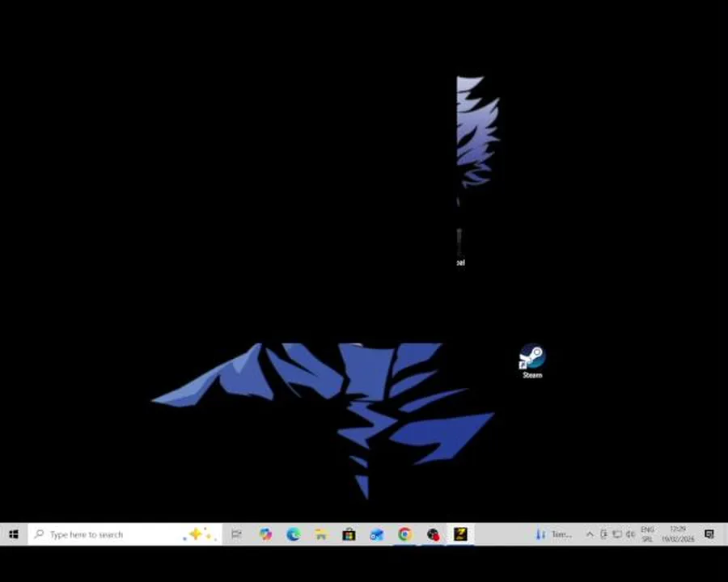Click the volume speaker tray icon
Screen dimensions: 728x582
[x=630, y=534]
